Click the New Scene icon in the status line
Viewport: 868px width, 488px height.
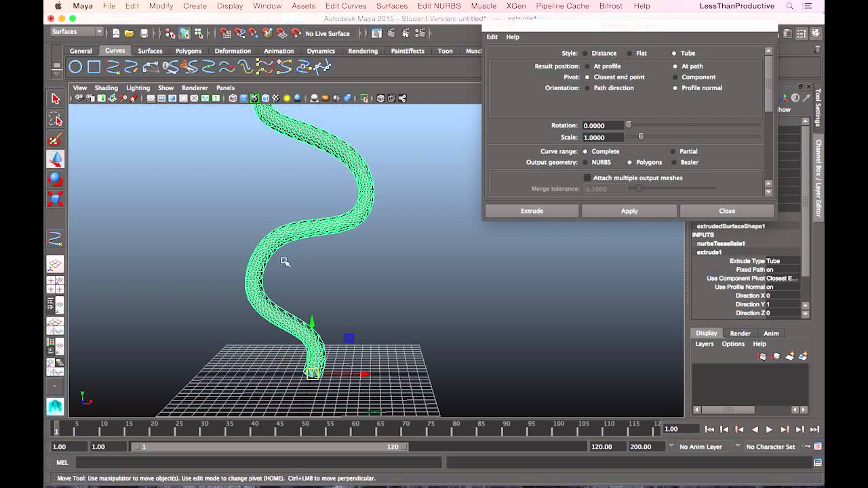point(116,33)
